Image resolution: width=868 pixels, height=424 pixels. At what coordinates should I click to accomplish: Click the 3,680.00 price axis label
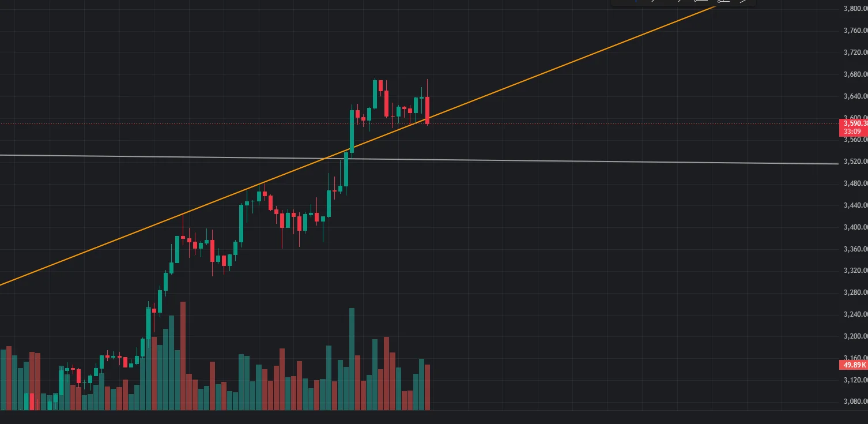pyautogui.click(x=855, y=74)
